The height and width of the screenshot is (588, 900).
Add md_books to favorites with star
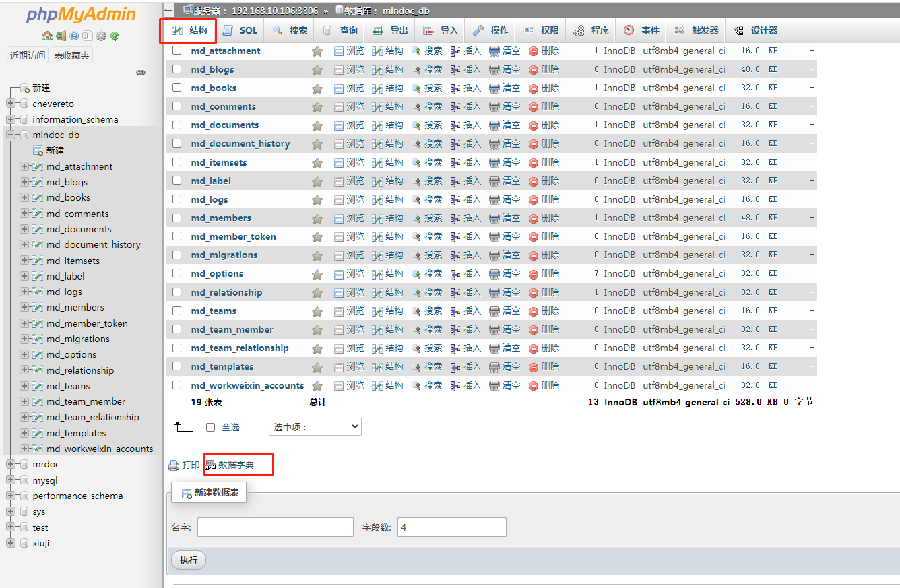pos(317,88)
